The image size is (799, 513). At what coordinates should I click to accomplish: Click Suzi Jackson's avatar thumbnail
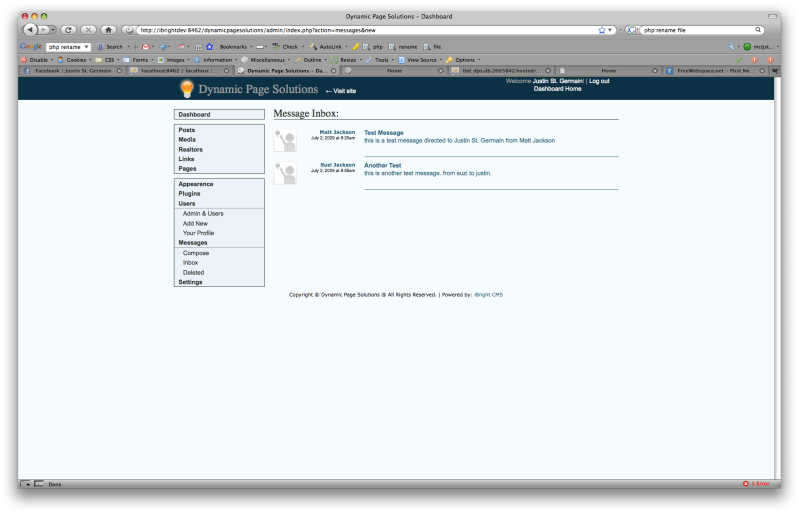285,173
